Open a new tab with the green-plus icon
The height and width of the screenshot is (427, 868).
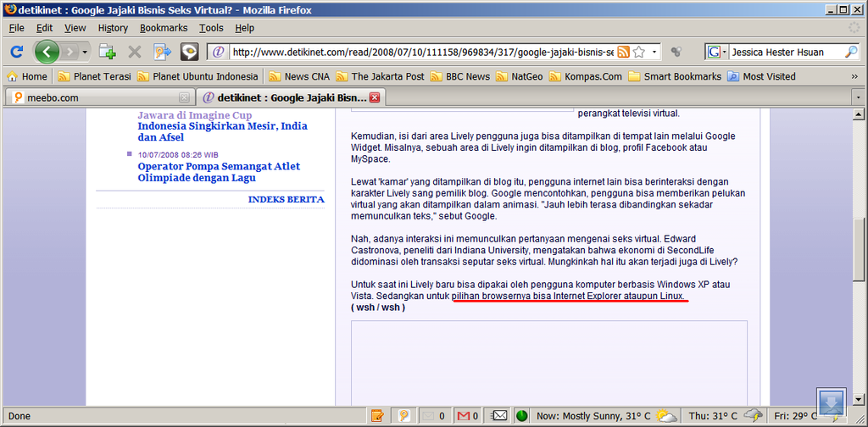[x=108, y=52]
